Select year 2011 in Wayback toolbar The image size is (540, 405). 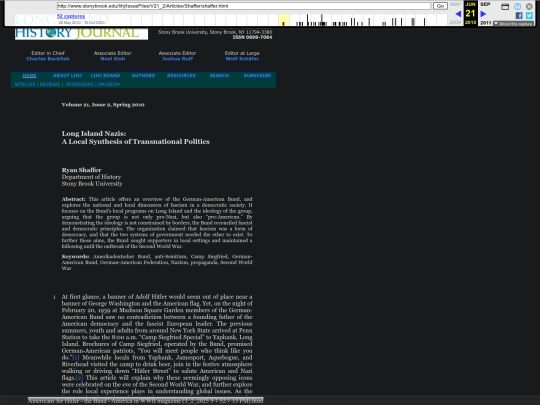tap(486, 23)
